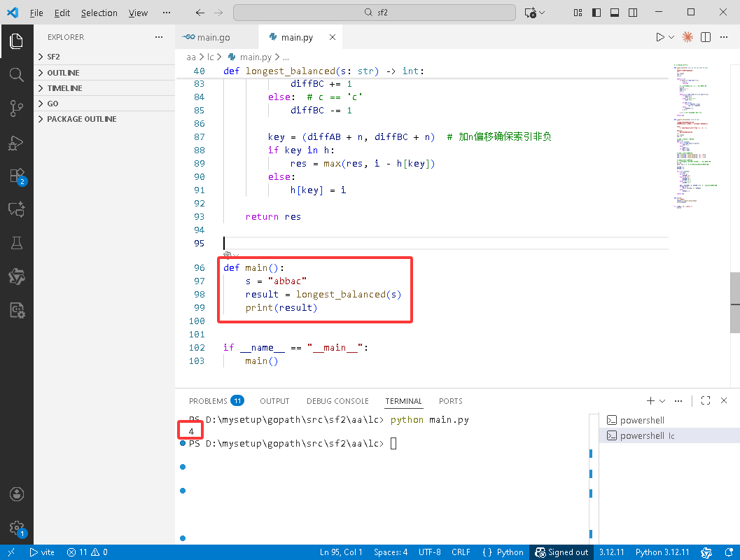Go back with navigation arrow

point(200,13)
